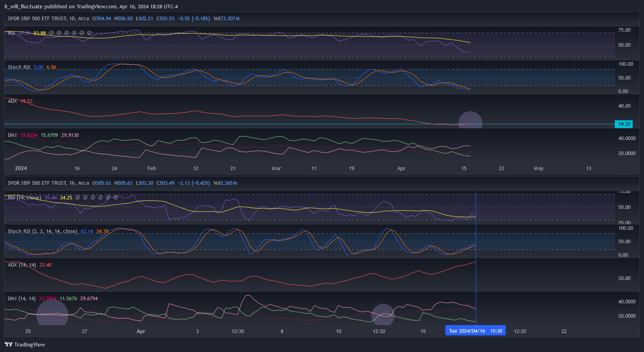Viewport: 644px width, 352px height.
Task: Select the RSI (14, close) legend label
Action: 24,198
